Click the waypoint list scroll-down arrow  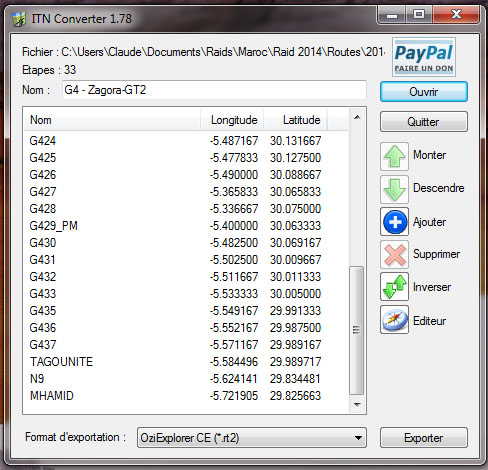(x=357, y=405)
